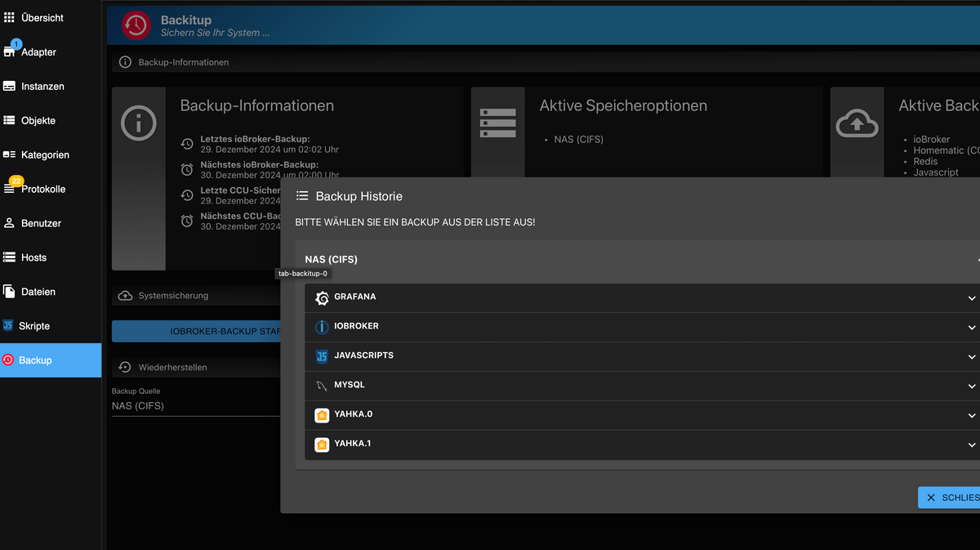The width and height of the screenshot is (980, 550).
Task: Click the Protokolle notification badge '22'
Action: (16, 181)
